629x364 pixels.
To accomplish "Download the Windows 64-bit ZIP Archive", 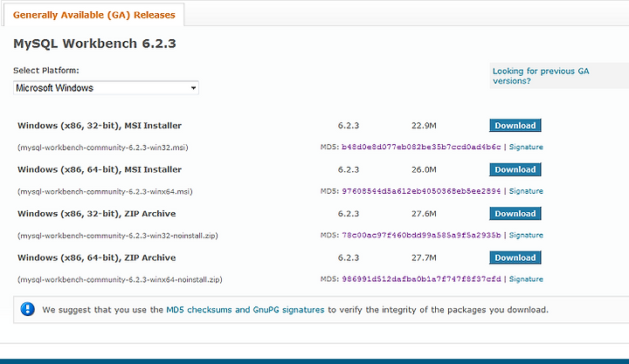I will click(x=515, y=258).
